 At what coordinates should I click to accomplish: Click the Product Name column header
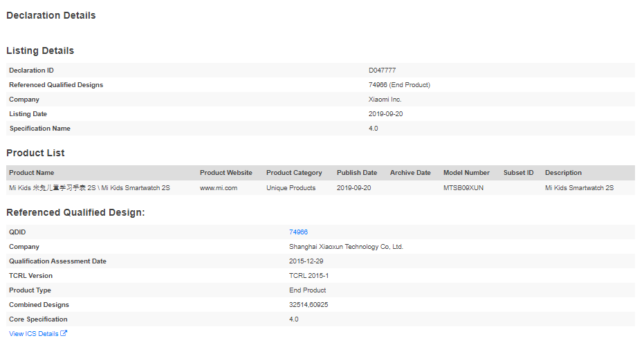[31, 173]
